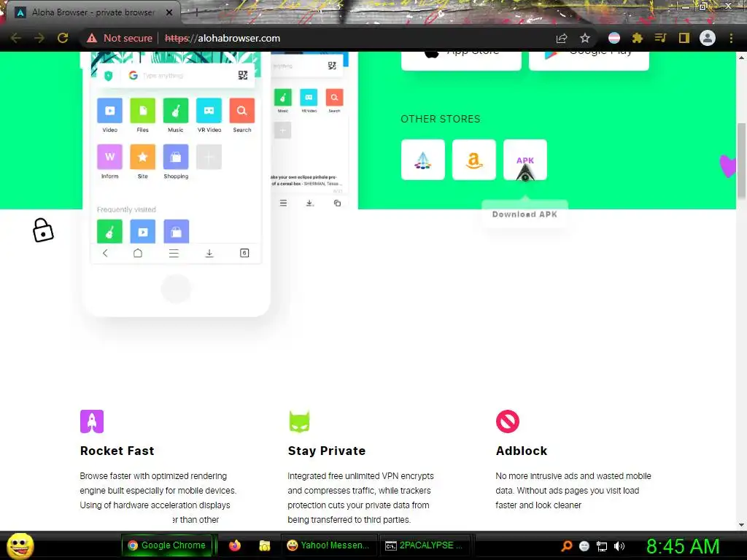Share this page using the share icon
Screen dimensions: 747x560
562,38
